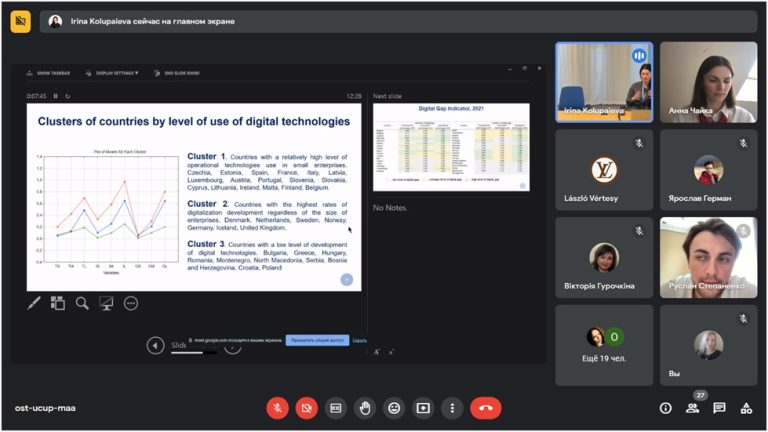768x432 pixels.
Task: Select László Vértesy's participant tile
Action: (x=604, y=170)
